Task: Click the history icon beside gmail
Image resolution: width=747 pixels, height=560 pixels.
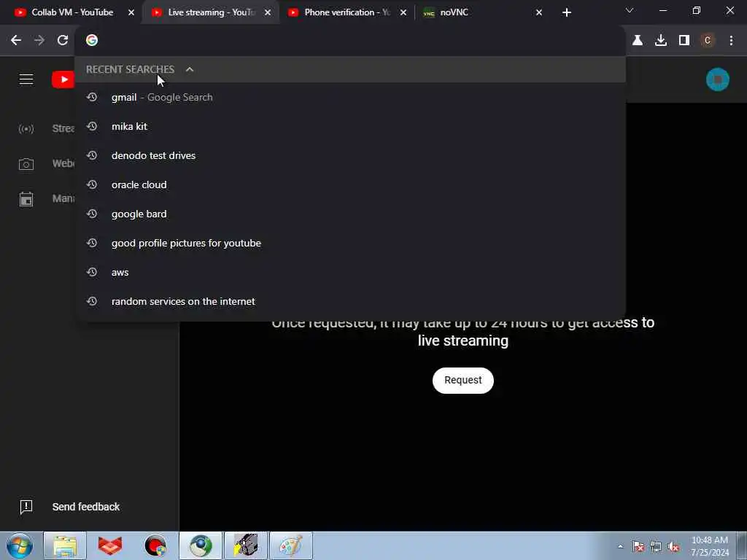Action: [92, 97]
